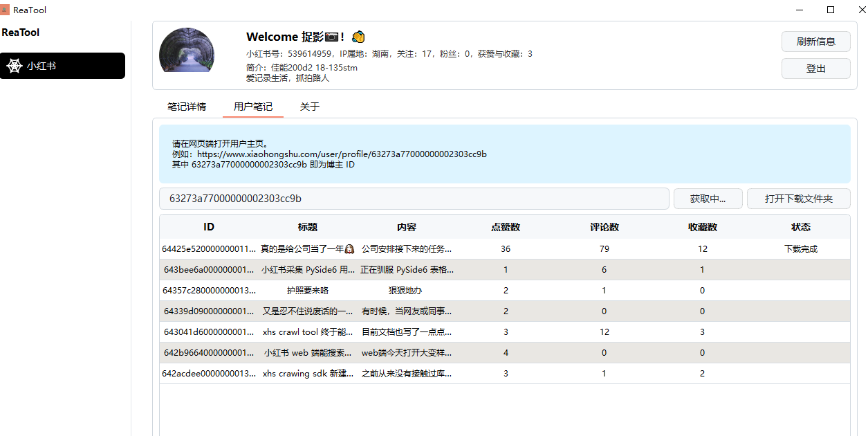Click the camera emoji in the welcome title
Screen dimensions: 868x436
[x=332, y=37]
